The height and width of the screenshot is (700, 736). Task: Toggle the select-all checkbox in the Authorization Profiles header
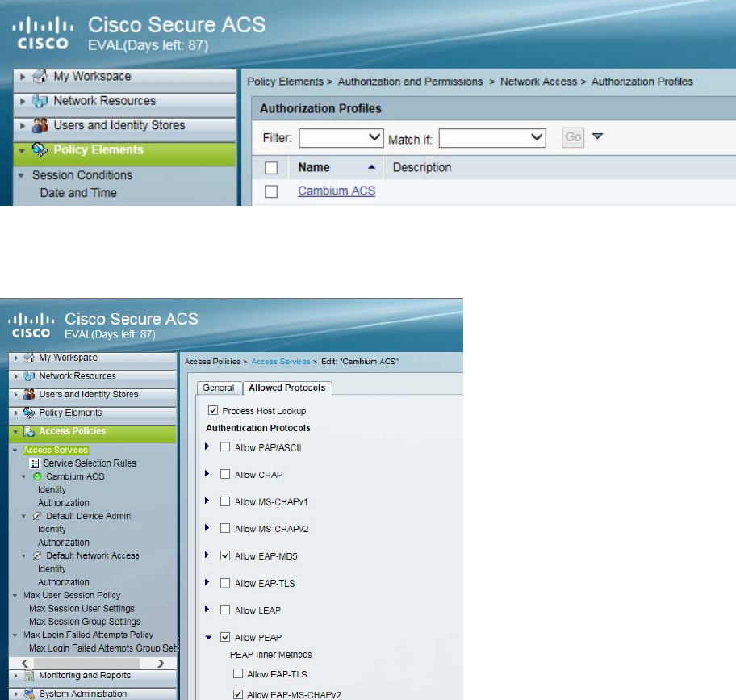pyautogui.click(x=271, y=168)
